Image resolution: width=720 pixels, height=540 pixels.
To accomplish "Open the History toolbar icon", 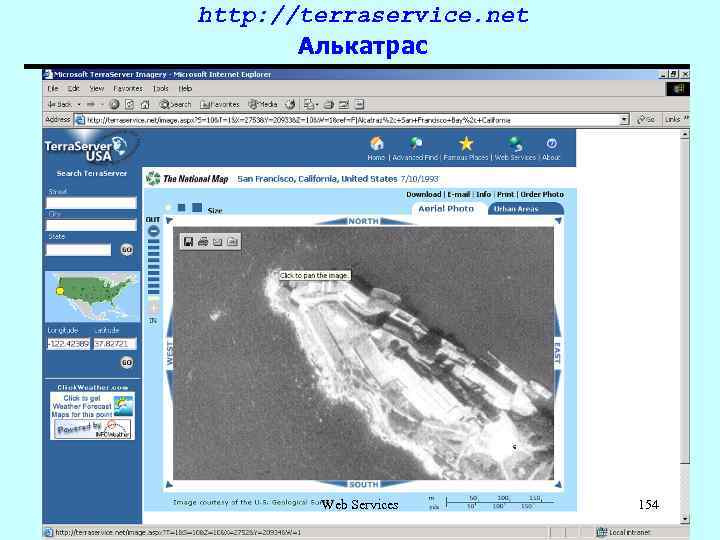I will [x=290, y=104].
